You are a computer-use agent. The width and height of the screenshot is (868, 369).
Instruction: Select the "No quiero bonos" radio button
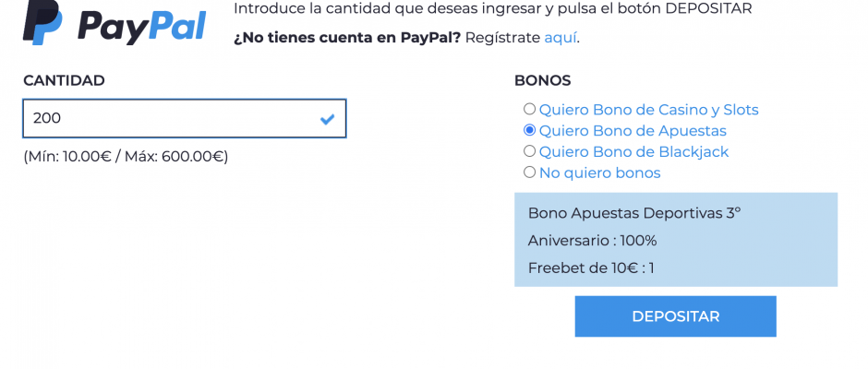click(530, 173)
